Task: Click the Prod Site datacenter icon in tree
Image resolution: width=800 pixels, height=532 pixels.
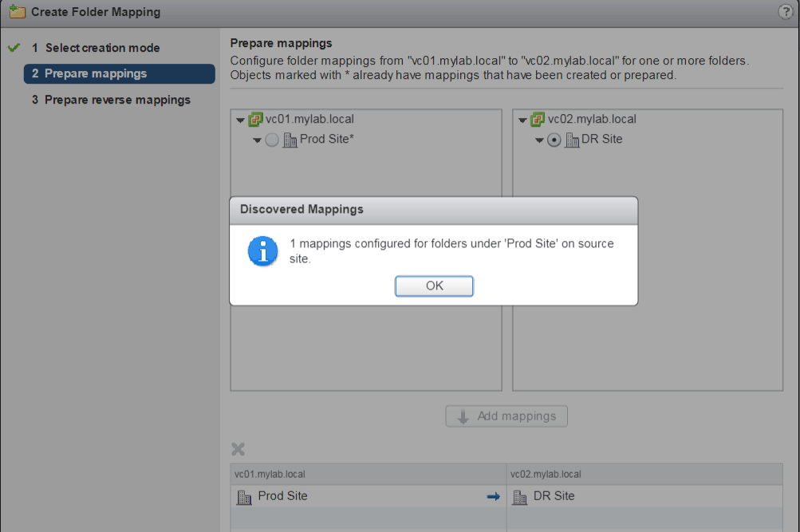Action: pyautogui.click(x=290, y=140)
